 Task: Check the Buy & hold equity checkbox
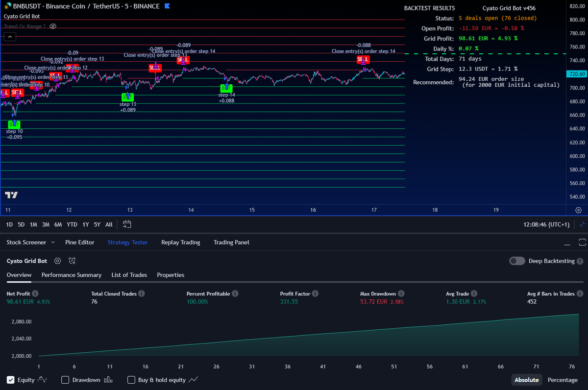[131, 380]
